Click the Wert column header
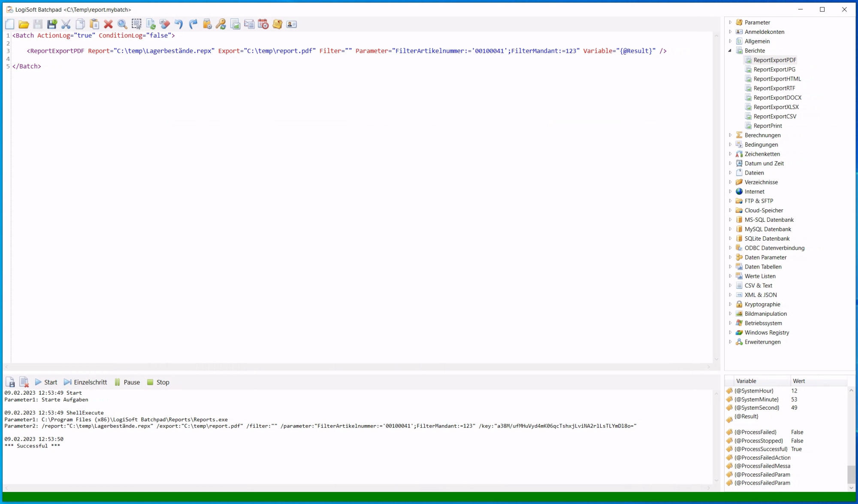This screenshot has width=858, height=504. tap(799, 381)
